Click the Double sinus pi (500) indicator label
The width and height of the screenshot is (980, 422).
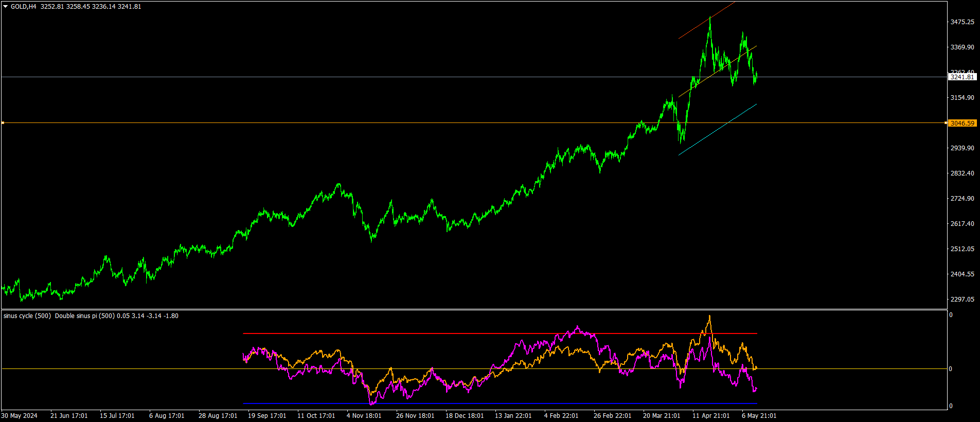(x=84, y=316)
